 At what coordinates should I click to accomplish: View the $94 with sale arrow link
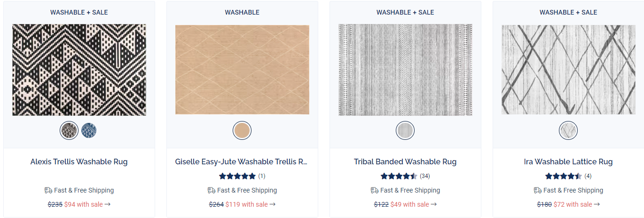[x=87, y=204]
